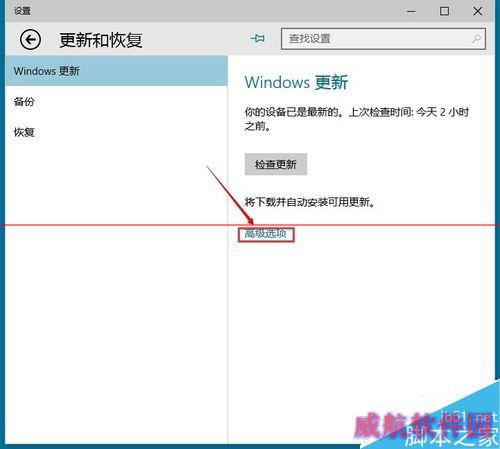The height and width of the screenshot is (449, 500).
Task: Click the 设置 title bar label
Action: click(22, 11)
